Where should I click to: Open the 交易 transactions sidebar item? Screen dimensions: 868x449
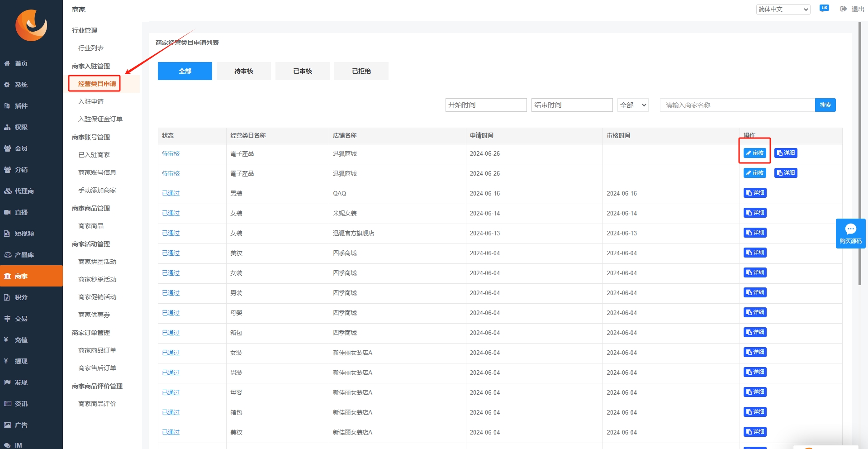pos(31,319)
